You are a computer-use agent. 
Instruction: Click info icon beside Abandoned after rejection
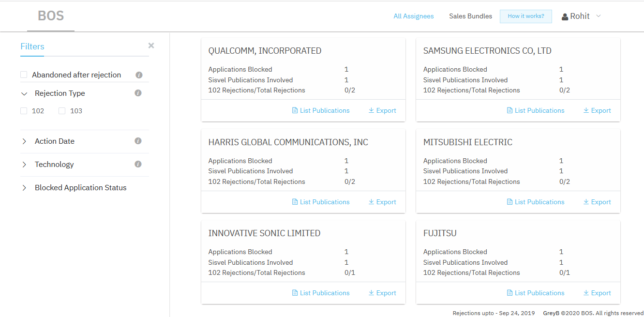[x=139, y=75]
